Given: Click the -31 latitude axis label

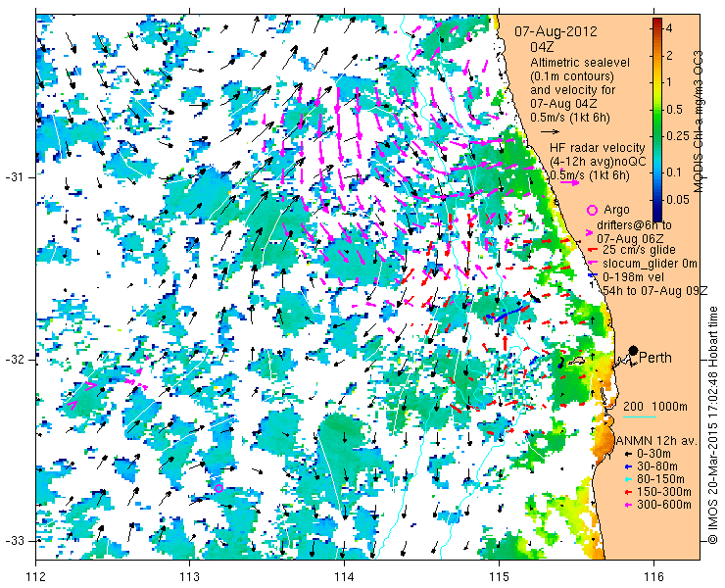Looking at the screenshot, I should (15, 177).
